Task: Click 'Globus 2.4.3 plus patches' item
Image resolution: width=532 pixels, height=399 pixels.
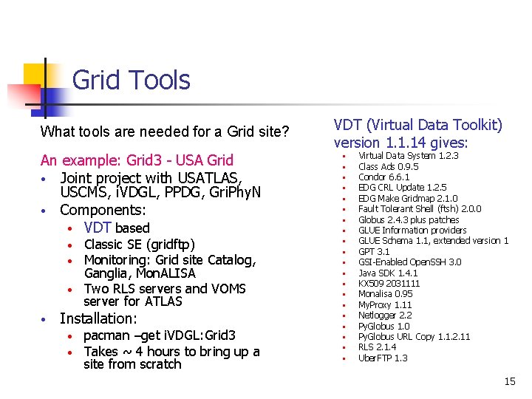Action: [409, 220]
